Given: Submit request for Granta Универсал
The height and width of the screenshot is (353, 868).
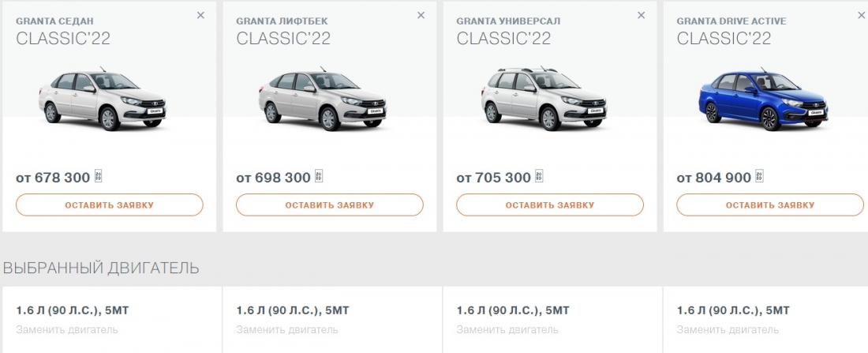Looking at the screenshot, I should click(550, 205).
